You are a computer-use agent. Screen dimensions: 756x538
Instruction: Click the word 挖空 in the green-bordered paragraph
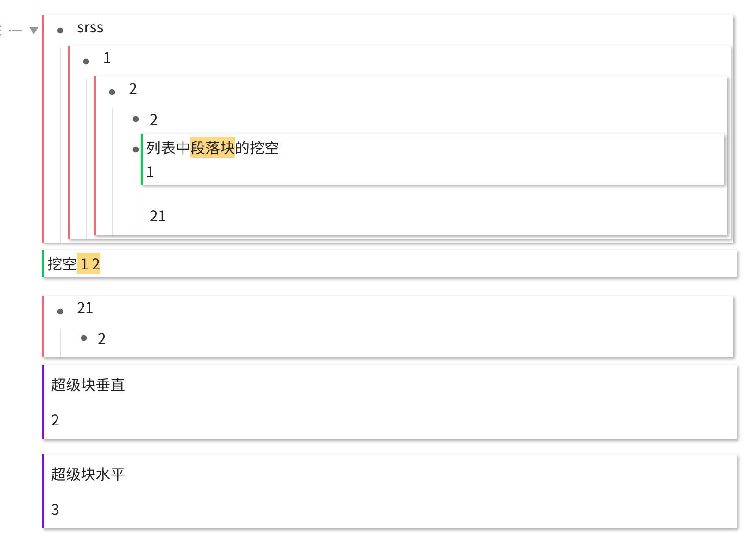tap(62, 264)
